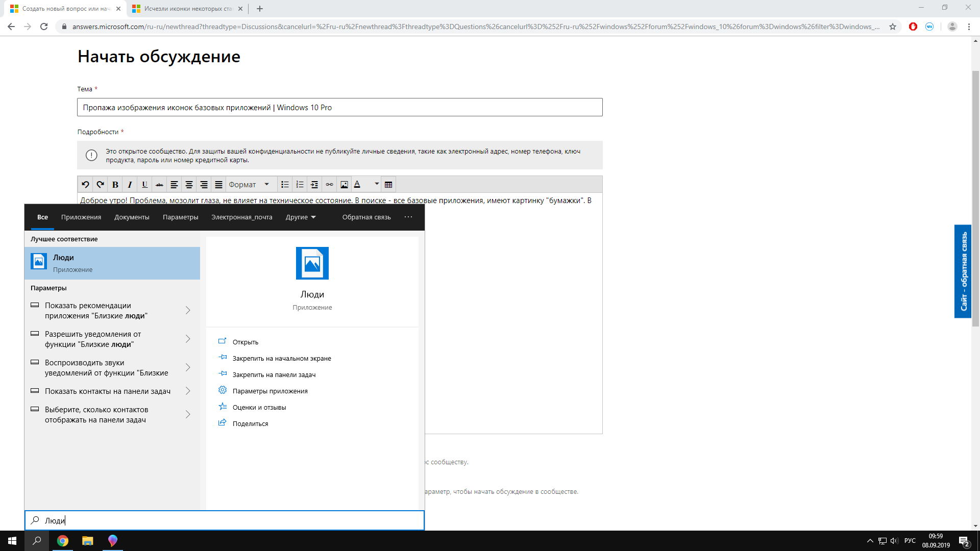Open the Сайт - обратная связь side tab
The height and width of the screenshot is (551, 980).
(x=963, y=271)
